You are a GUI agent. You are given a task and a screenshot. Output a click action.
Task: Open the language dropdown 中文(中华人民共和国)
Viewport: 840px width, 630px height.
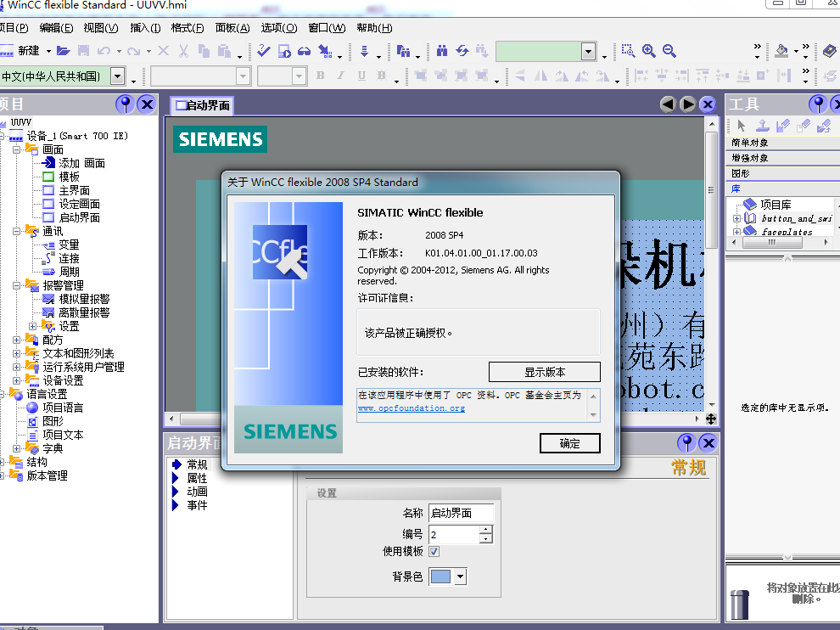[117, 76]
